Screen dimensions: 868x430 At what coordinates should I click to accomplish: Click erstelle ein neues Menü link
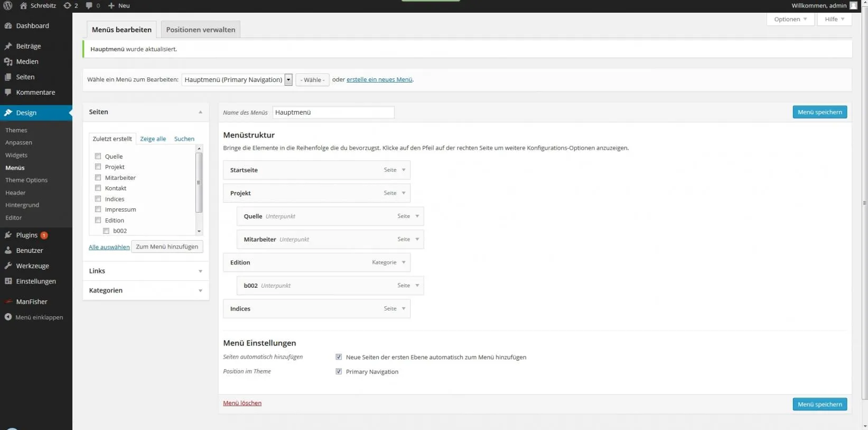(x=379, y=79)
